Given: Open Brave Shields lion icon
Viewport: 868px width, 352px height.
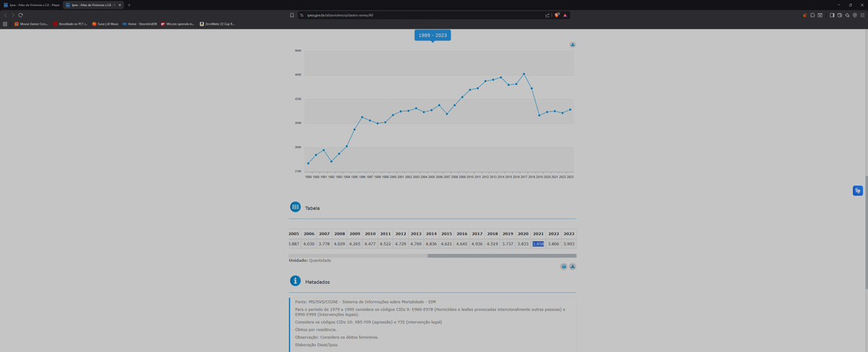Looking at the screenshot, I should pyautogui.click(x=557, y=14).
